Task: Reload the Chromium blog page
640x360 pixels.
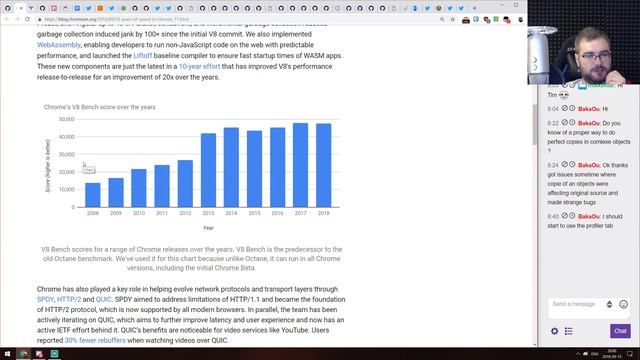Action: coord(27,19)
